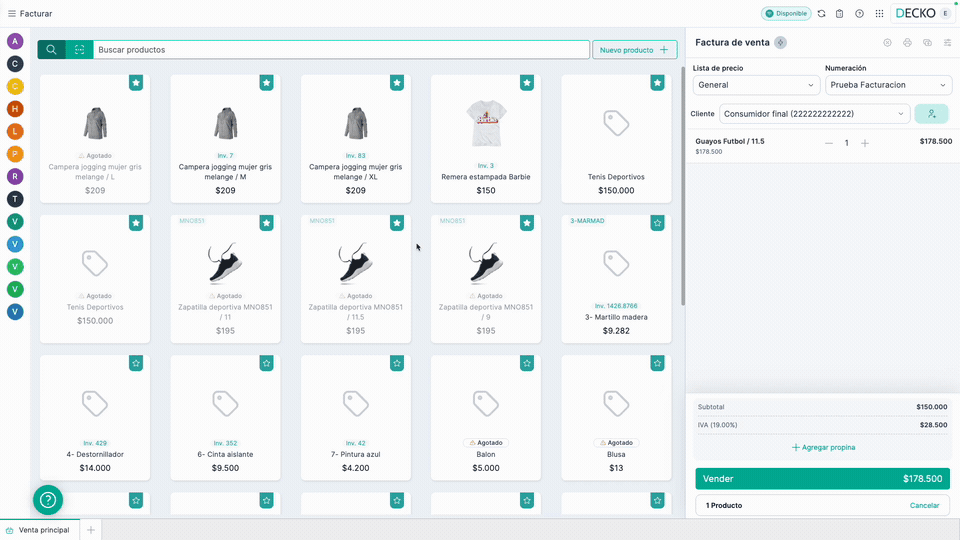
Task: Switch to Venta principal tab
Action: (x=38, y=530)
